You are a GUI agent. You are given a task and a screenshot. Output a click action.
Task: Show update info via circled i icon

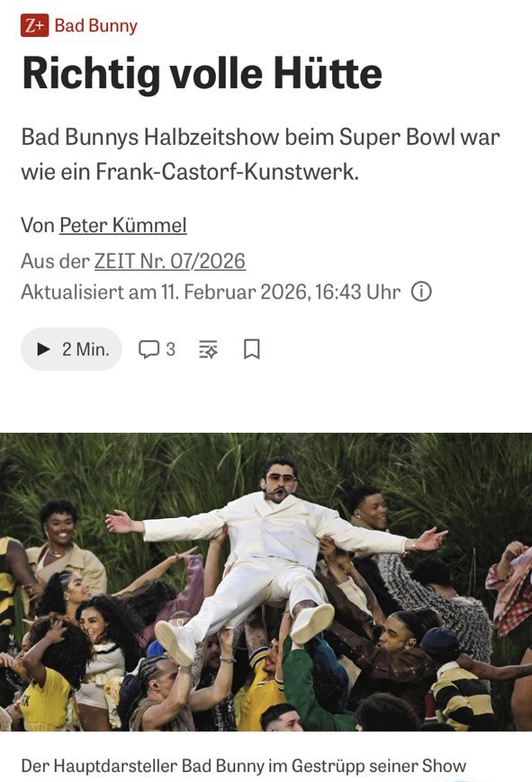[421, 292]
